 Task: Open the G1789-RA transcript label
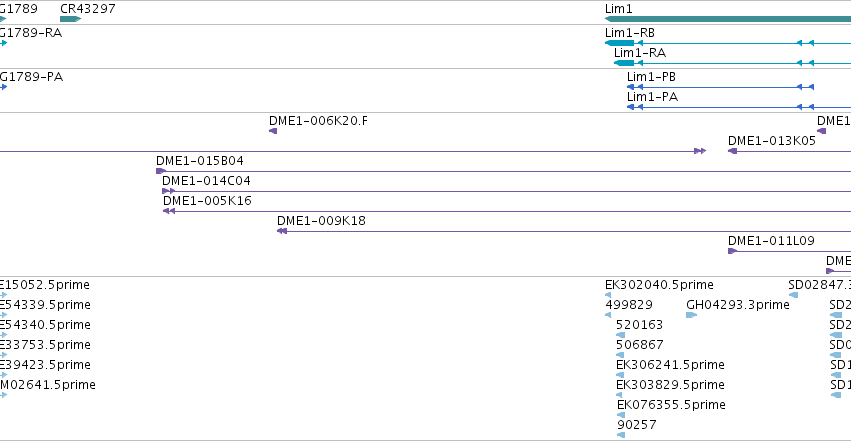pos(31,33)
